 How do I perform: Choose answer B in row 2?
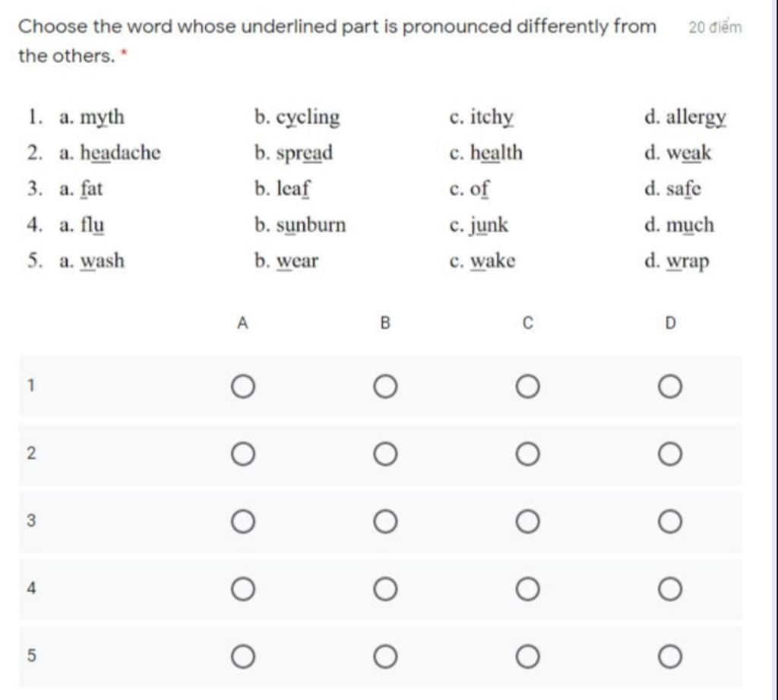(385, 455)
